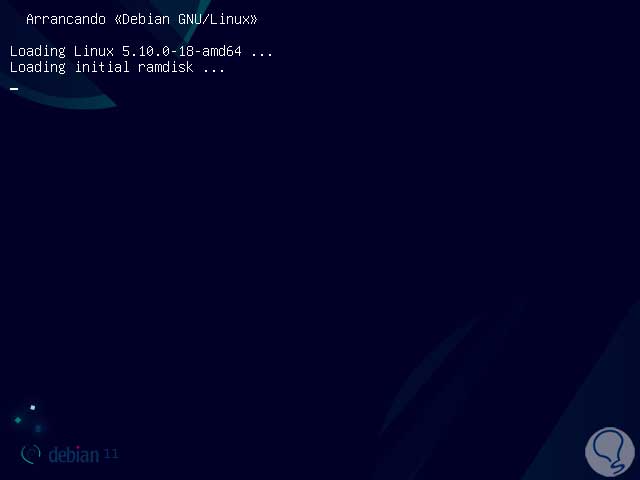Click kernel version "5.10.0-18-amd64"
The width and height of the screenshot is (640, 480).
click(182, 51)
